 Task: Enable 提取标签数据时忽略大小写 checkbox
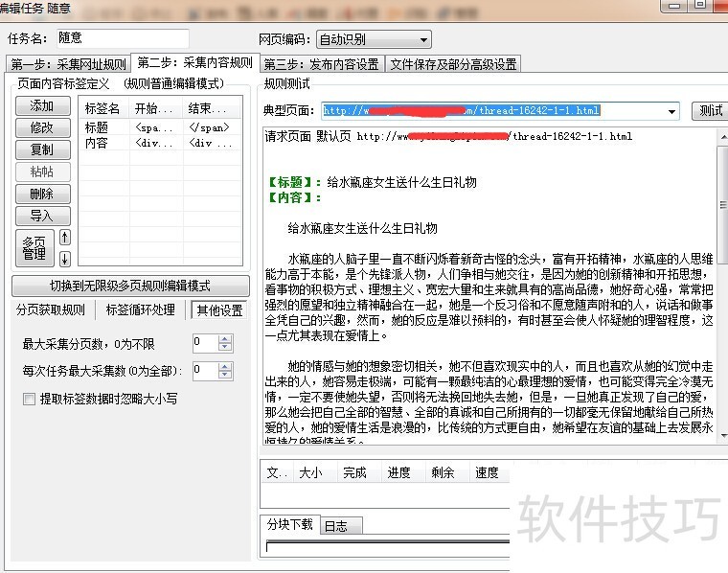(30, 398)
